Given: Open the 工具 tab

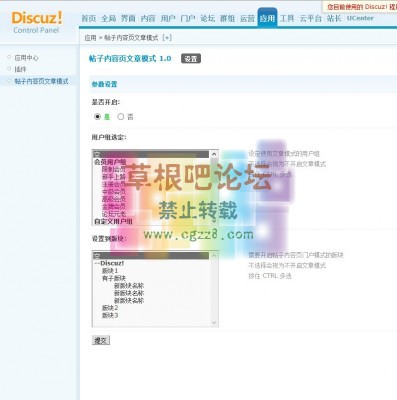Looking at the screenshot, I should pyautogui.click(x=287, y=19).
